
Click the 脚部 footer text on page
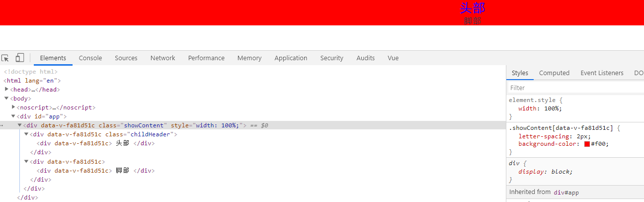(x=473, y=21)
